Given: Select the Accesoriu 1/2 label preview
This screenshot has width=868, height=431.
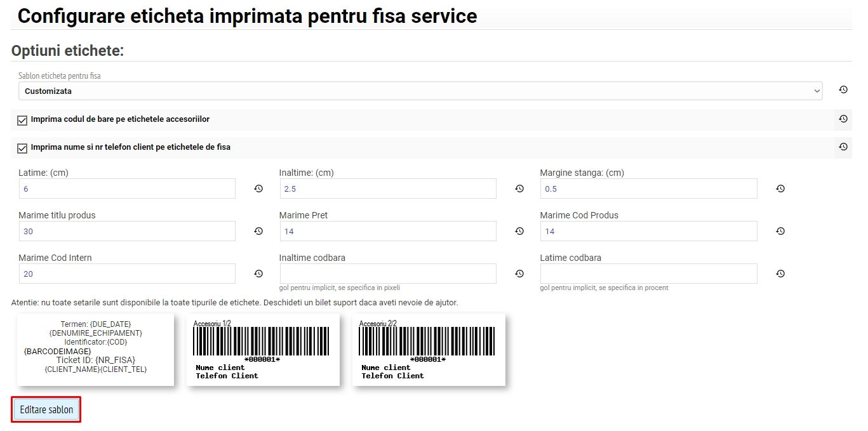Looking at the screenshot, I should click(262, 349).
